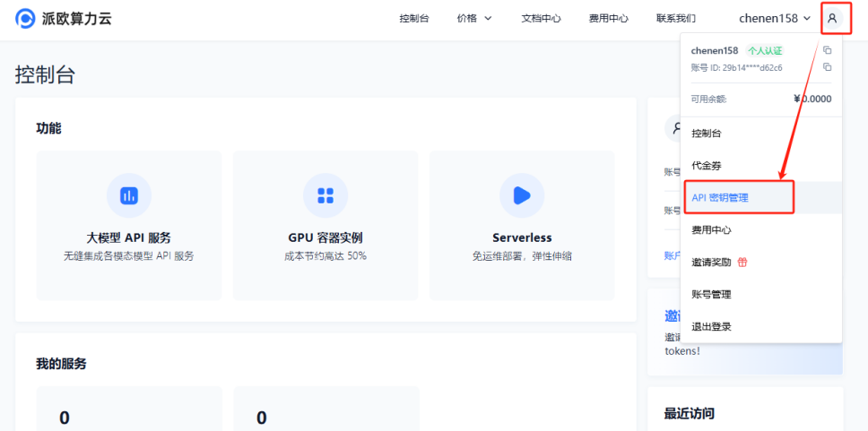Open the user avatar icon menu
Image resolution: width=868 pixels, height=431 pixels.
[x=832, y=18]
